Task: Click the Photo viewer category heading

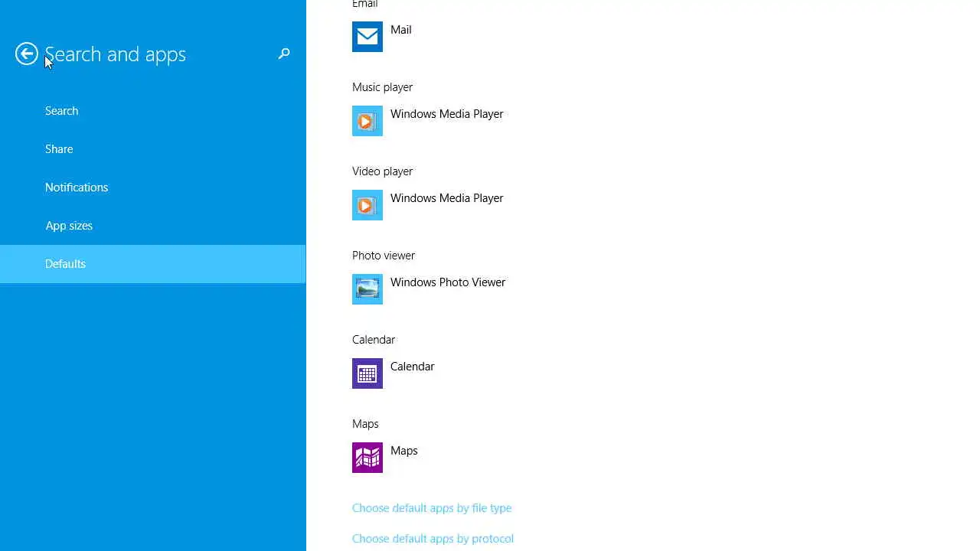Action: tap(384, 256)
